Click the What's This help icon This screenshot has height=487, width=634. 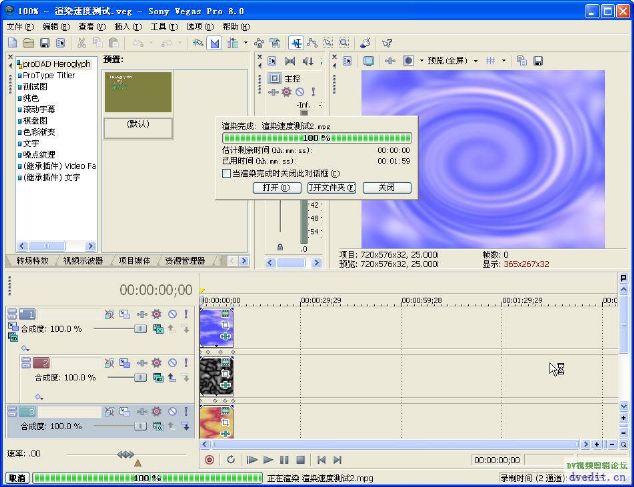(x=387, y=43)
